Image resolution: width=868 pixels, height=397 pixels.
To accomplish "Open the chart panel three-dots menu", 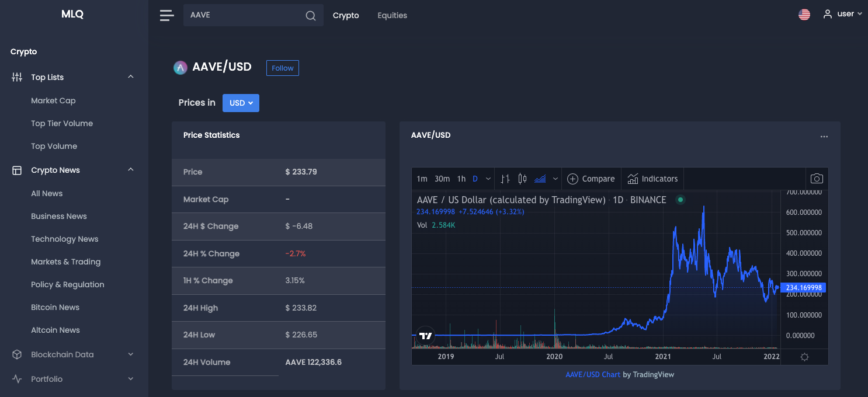I will [824, 137].
